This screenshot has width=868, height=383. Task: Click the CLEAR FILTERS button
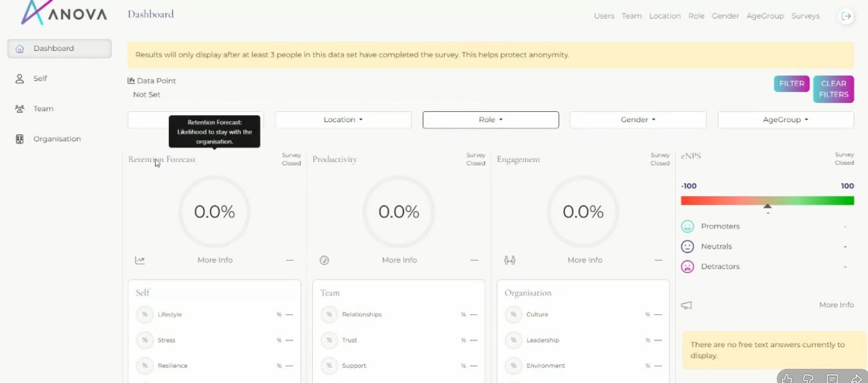click(833, 89)
